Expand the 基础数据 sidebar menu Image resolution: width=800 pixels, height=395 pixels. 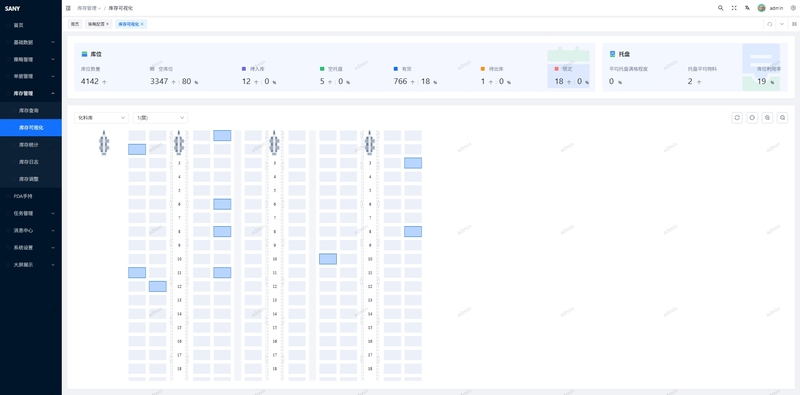click(x=31, y=42)
